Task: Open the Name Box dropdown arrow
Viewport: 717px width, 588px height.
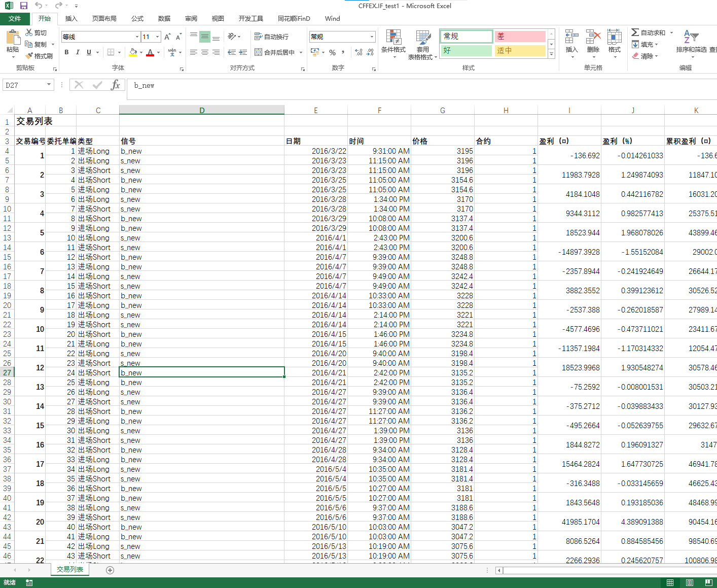Action: (x=49, y=85)
